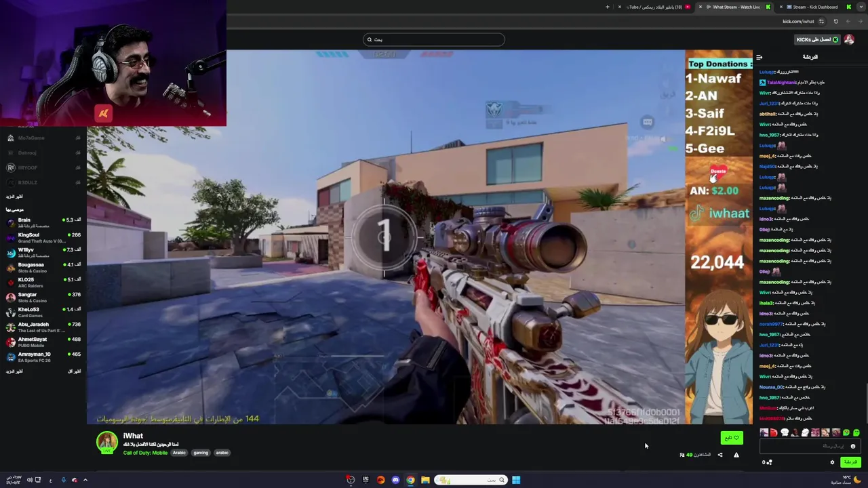Open Google Chrome from taskbar
This screenshot has width=868, height=488.
[410, 480]
